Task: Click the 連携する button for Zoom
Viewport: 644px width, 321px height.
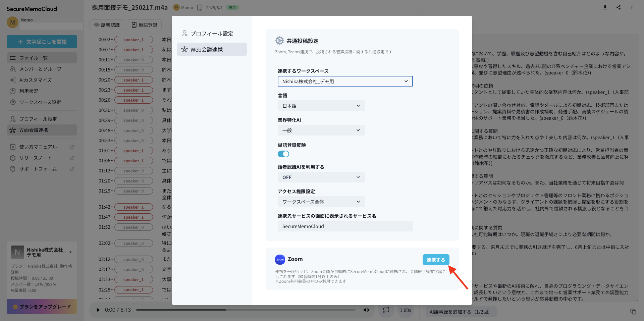Action: tap(436, 260)
